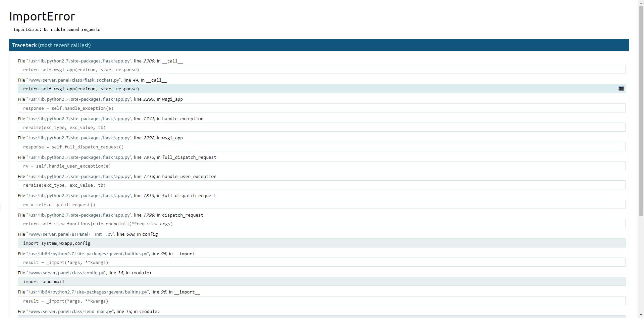Click the highlighted return self.wsgi_app line under flask_sockets.py
Image resolution: width=644 pixels, height=318 pixels.
(321, 89)
